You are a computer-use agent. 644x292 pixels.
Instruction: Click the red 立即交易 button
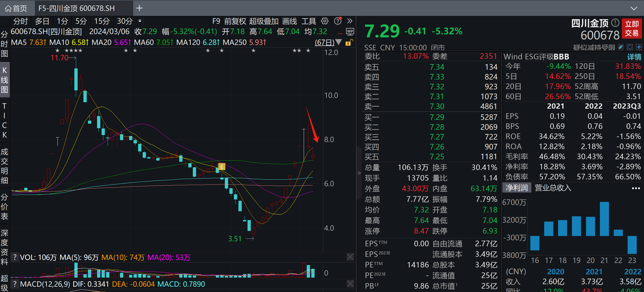(632, 29)
